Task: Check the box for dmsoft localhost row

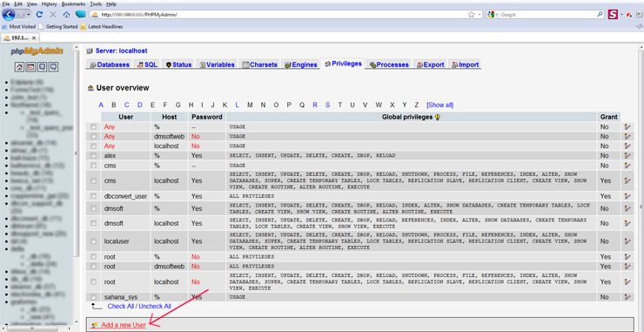Action: (94, 223)
